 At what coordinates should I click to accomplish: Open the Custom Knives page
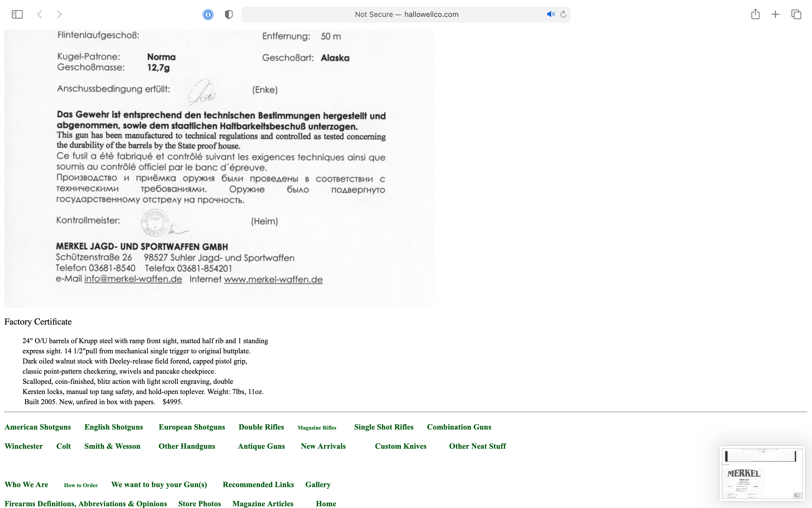(x=401, y=446)
